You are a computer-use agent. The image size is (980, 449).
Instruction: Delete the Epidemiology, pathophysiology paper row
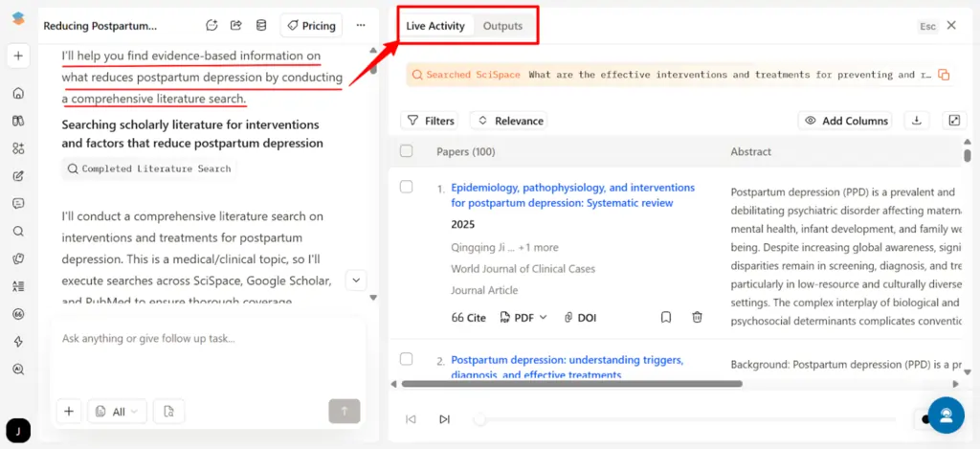(697, 318)
